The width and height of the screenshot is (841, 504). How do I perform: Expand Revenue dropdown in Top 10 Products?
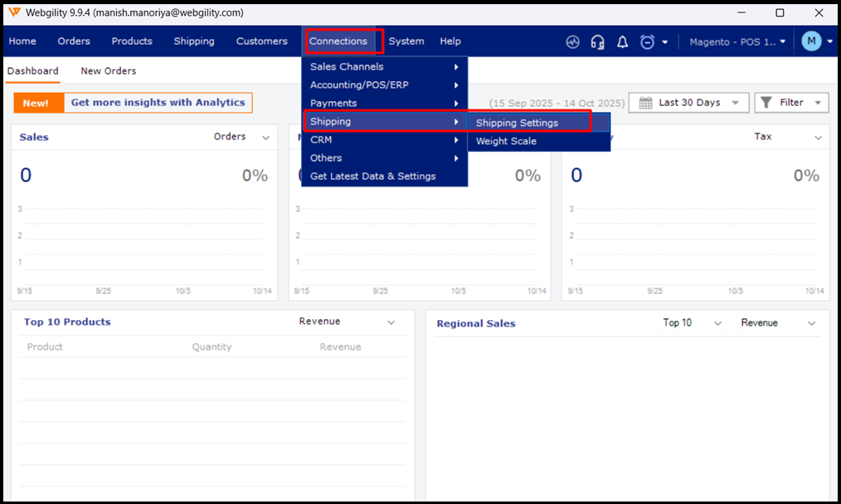coord(391,322)
